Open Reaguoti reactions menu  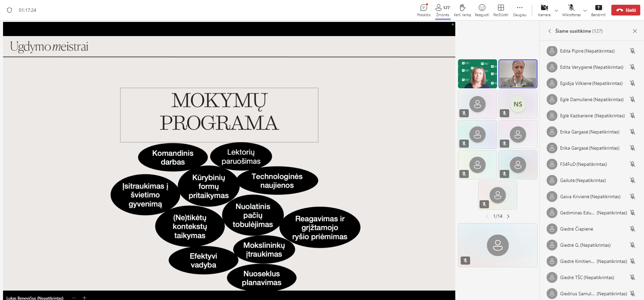[482, 8]
